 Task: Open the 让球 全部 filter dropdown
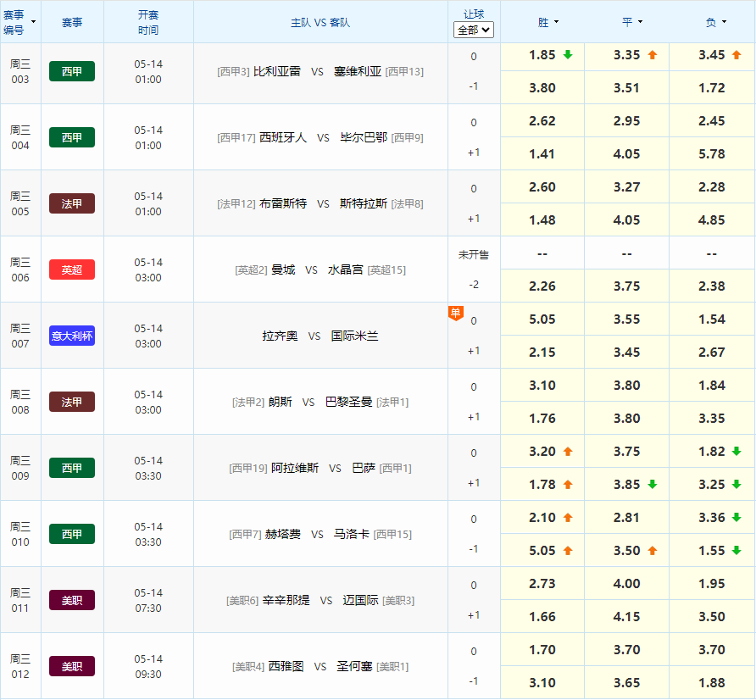tap(474, 31)
